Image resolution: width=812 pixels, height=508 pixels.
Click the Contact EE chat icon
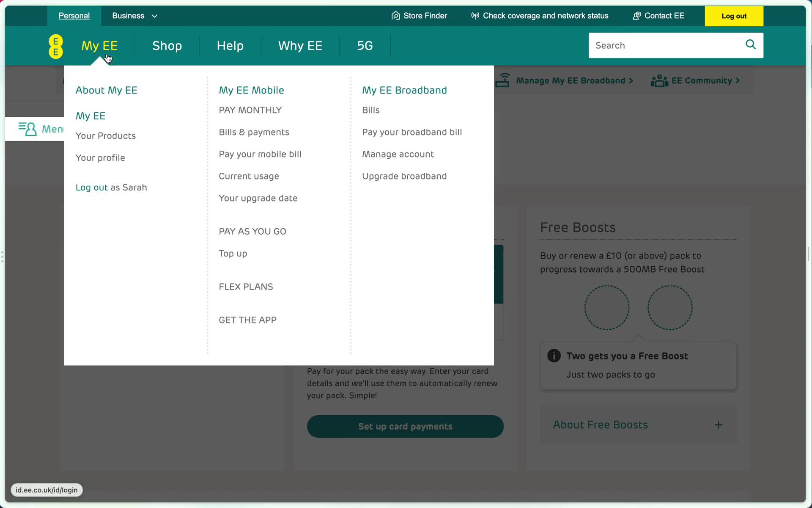636,16
